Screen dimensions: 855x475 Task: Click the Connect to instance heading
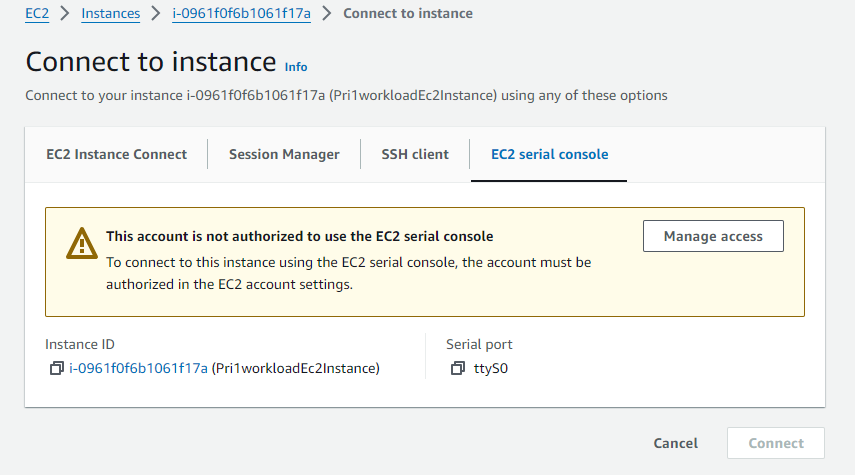click(x=150, y=61)
